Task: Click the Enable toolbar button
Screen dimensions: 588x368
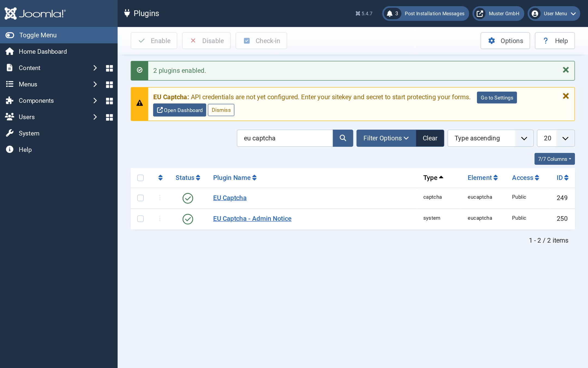Action: click(x=154, y=41)
